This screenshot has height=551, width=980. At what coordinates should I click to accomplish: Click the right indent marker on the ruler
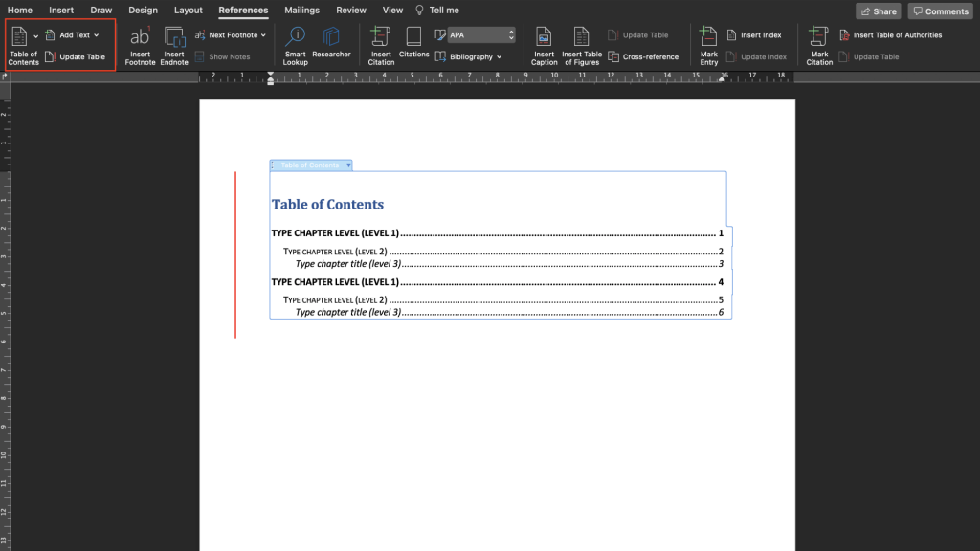click(722, 78)
